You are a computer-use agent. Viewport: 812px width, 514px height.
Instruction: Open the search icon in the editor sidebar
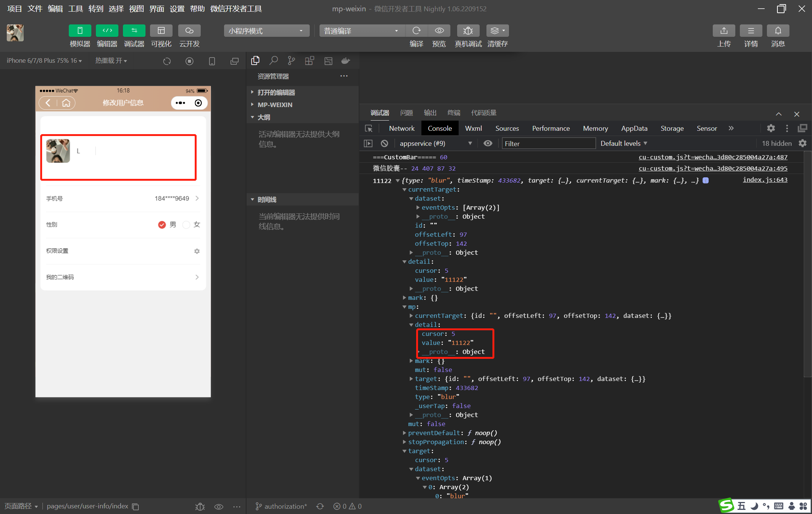tap(274, 60)
